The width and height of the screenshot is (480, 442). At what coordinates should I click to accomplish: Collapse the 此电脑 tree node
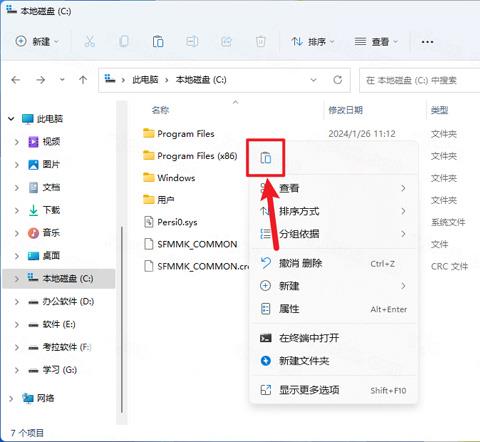click(11, 119)
